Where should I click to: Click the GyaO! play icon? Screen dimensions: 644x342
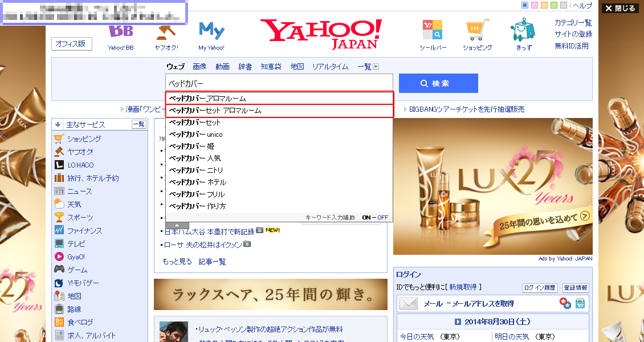(59, 256)
